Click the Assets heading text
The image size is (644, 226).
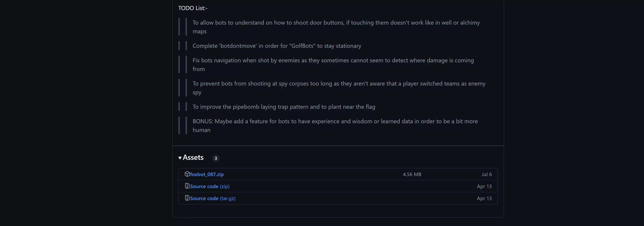click(193, 157)
